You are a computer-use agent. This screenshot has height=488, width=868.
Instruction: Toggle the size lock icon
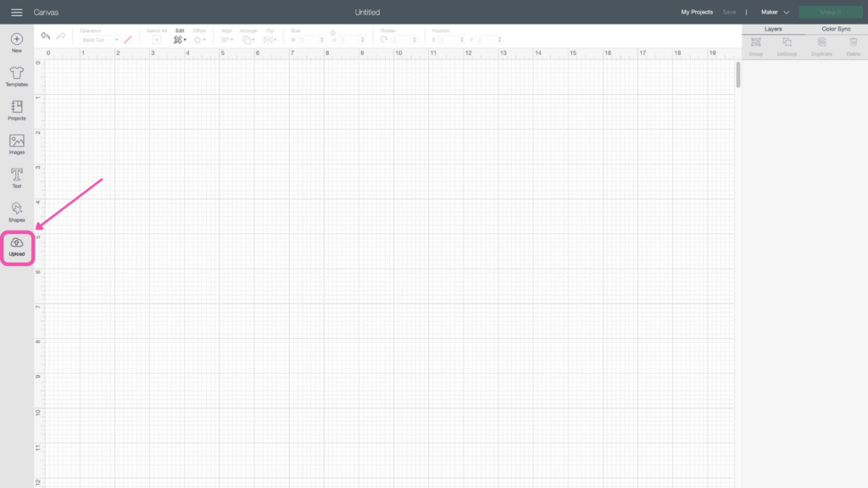pos(332,33)
